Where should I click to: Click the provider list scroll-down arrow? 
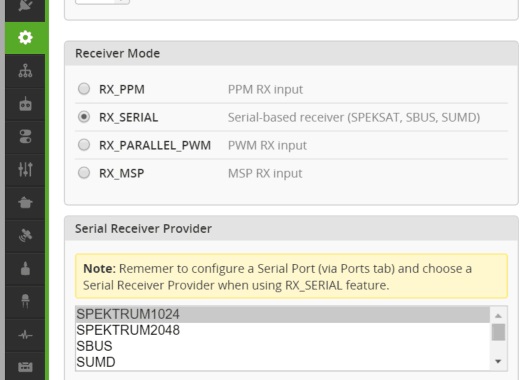point(498,361)
